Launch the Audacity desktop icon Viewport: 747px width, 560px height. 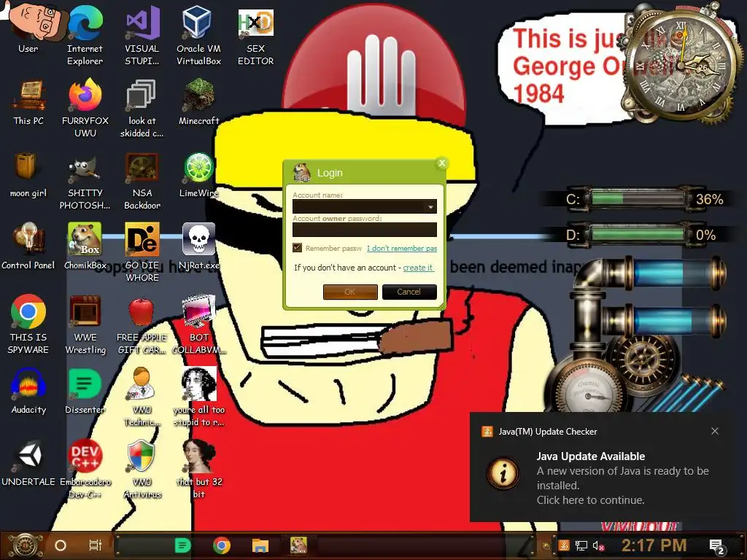click(28, 391)
